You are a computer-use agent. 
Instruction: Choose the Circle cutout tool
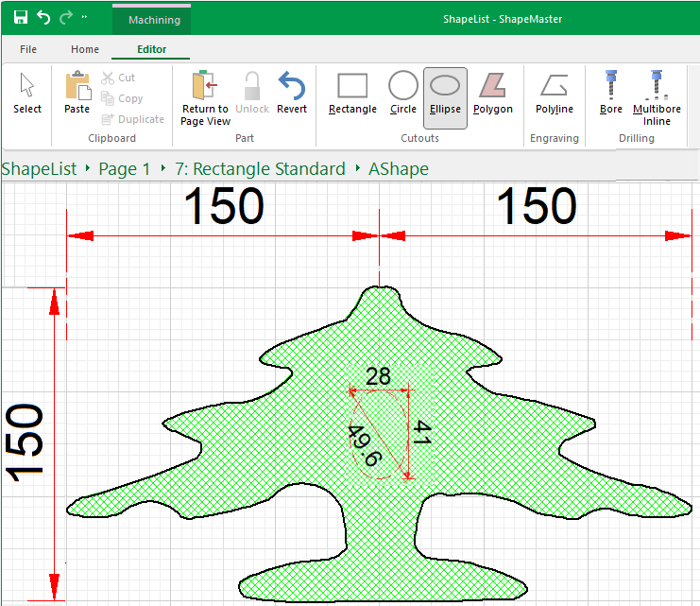(403, 95)
